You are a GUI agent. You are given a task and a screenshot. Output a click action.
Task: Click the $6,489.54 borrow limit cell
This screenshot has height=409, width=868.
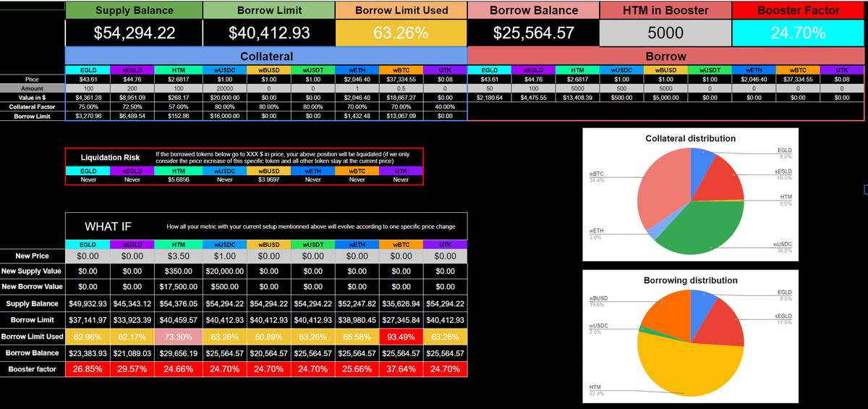click(x=132, y=116)
